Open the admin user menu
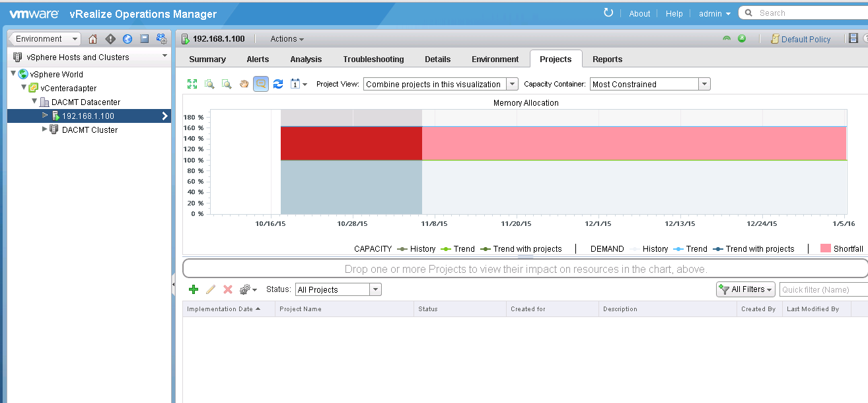This screenshot has height=403, width=868. (x=715, y=13)
